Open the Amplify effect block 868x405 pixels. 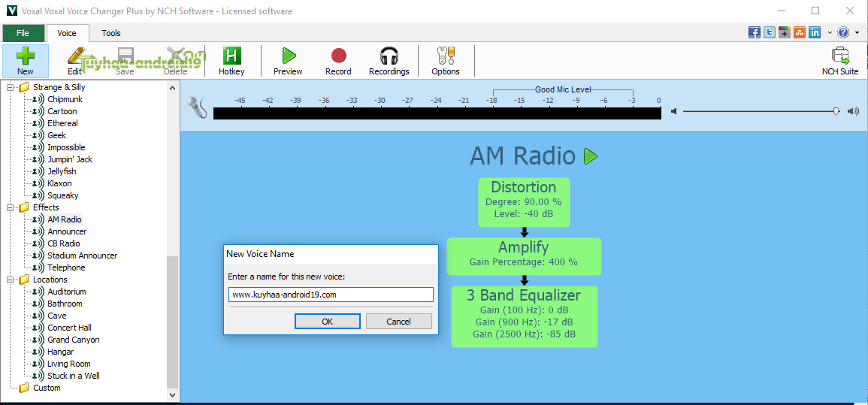[x=524, y=256]
